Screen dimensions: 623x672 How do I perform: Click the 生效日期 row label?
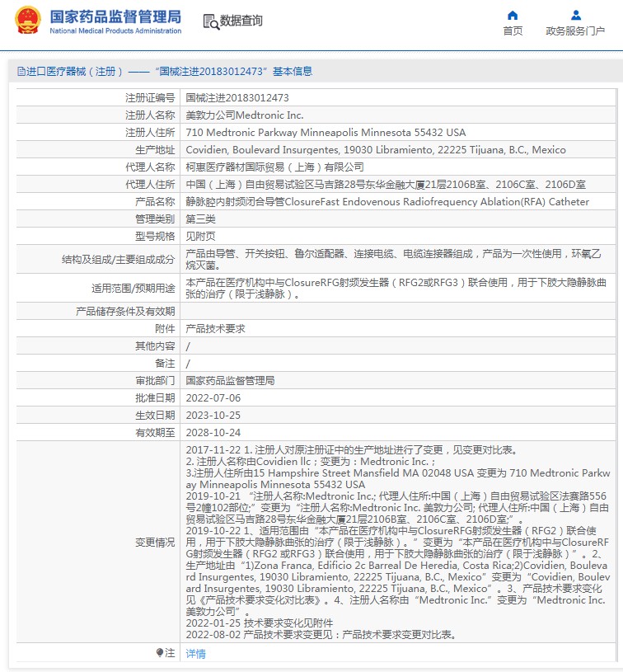[x=155, y=416]
